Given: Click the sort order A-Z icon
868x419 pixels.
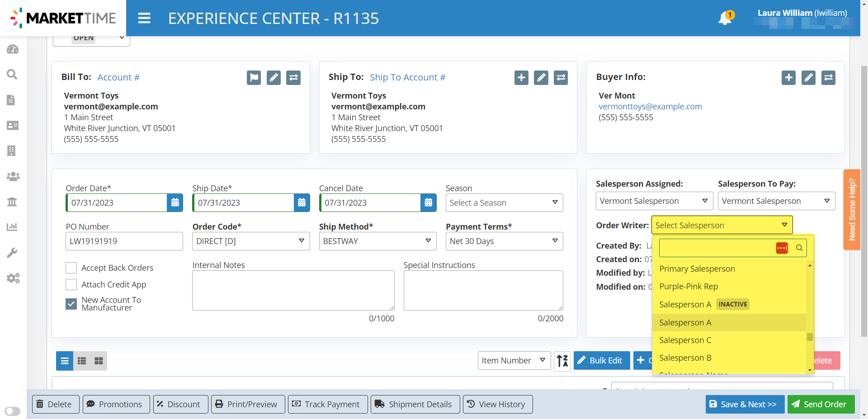Looking at the screenshot, I should tap(562, 361).
